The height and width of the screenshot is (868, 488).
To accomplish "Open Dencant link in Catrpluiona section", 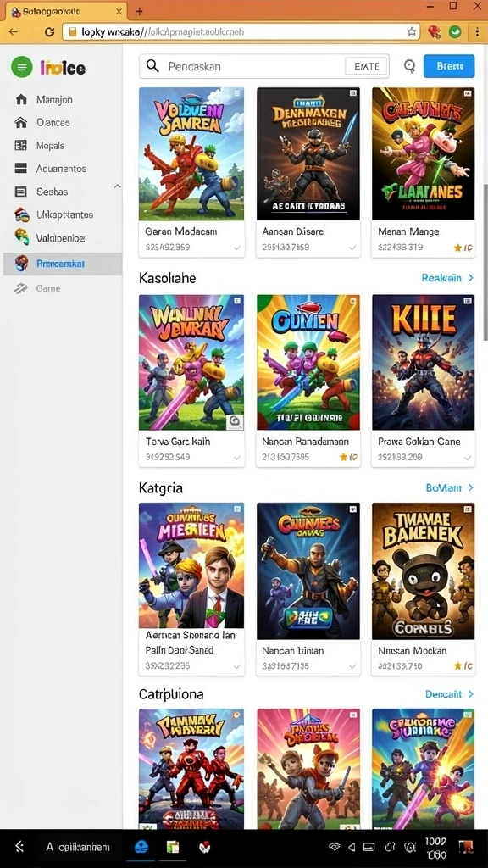I will point(443,693).
